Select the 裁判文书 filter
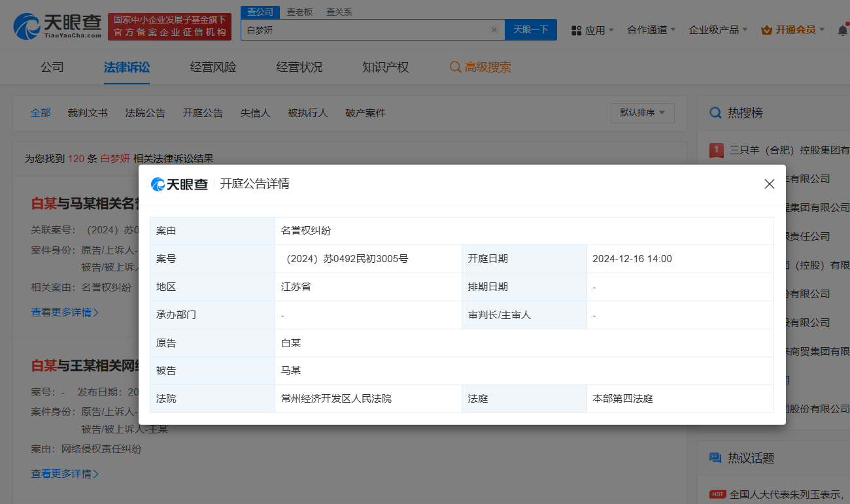850x504 pixels. point(88,113)
